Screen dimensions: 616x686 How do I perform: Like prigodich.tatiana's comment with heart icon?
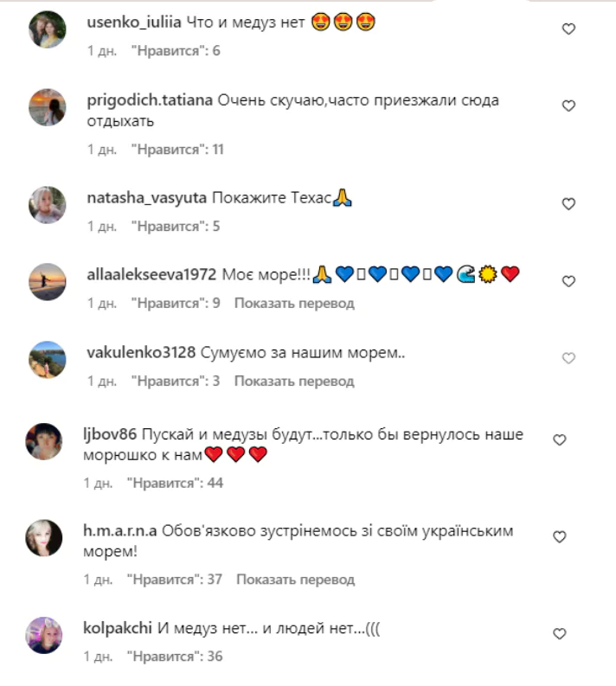tap(568, 106)
